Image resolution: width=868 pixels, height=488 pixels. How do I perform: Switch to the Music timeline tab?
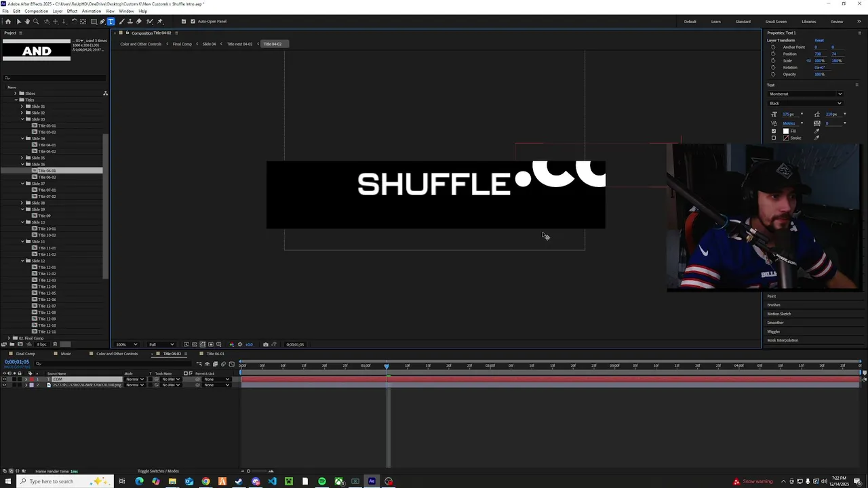tap(66, 354)
